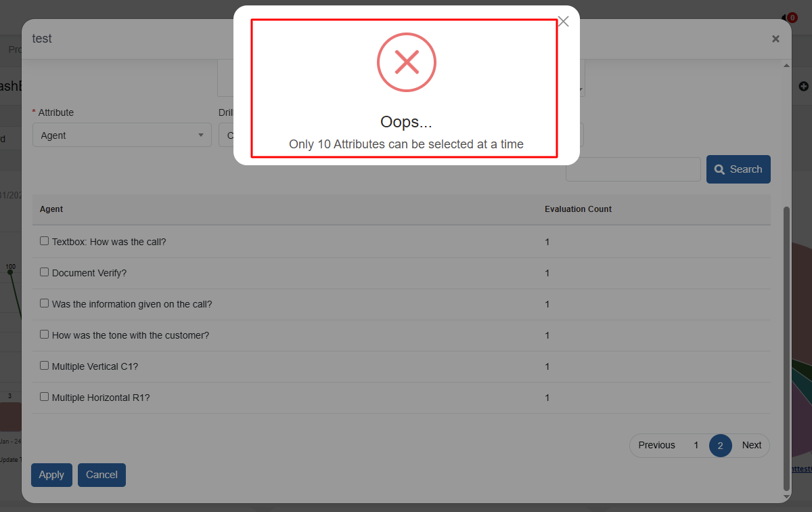812x512 pixels.
Task: Open notifications with the 0 badge
Action: [x=789, y=18]
